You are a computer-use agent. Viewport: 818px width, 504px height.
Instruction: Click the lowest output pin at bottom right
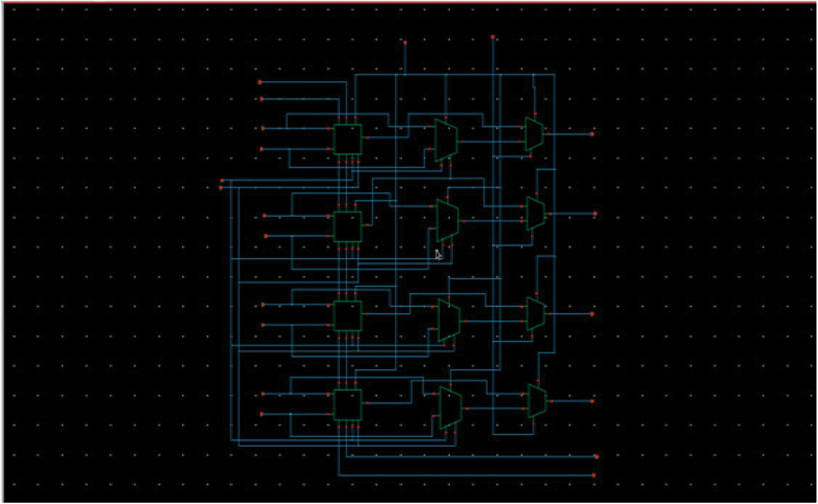594,475
